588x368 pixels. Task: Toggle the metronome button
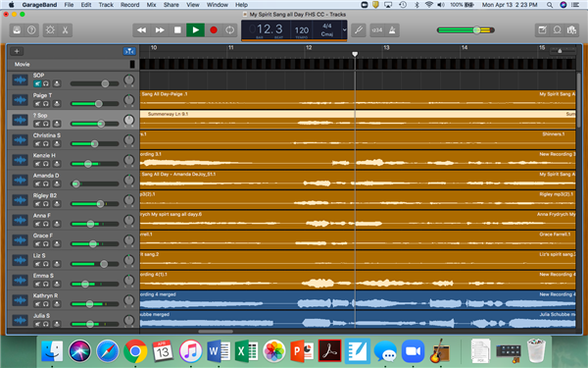[x=392, y=30]
